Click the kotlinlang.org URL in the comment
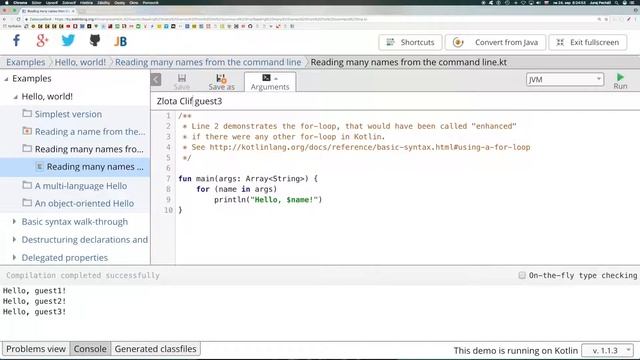Screen dimensions: 640x360 coord(370,147)
